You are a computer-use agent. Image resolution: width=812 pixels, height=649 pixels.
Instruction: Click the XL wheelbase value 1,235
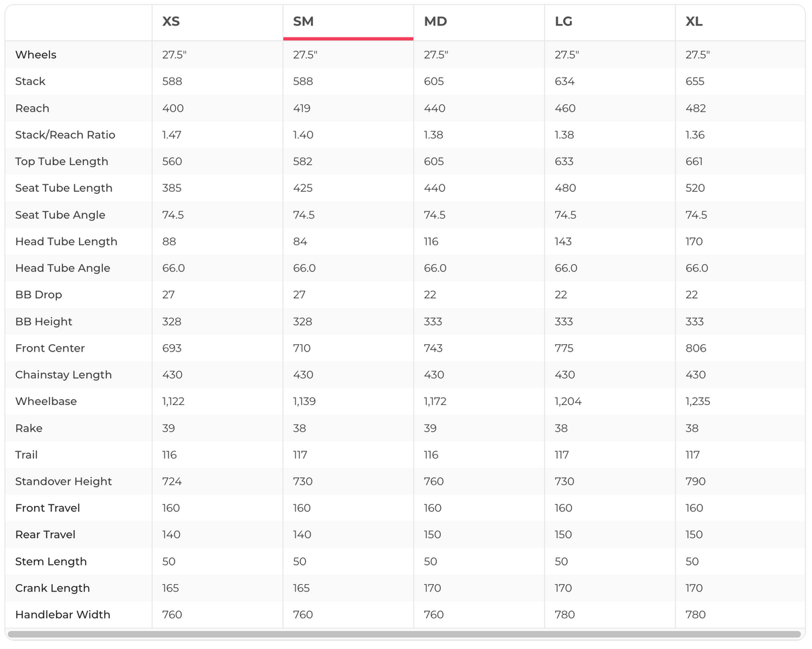tap(698, 402)
